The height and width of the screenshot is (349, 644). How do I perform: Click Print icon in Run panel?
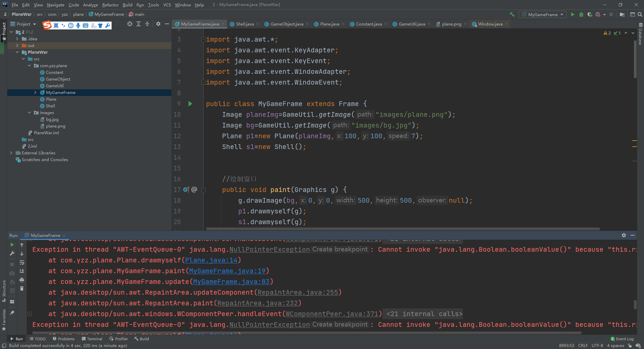(22, 280)
